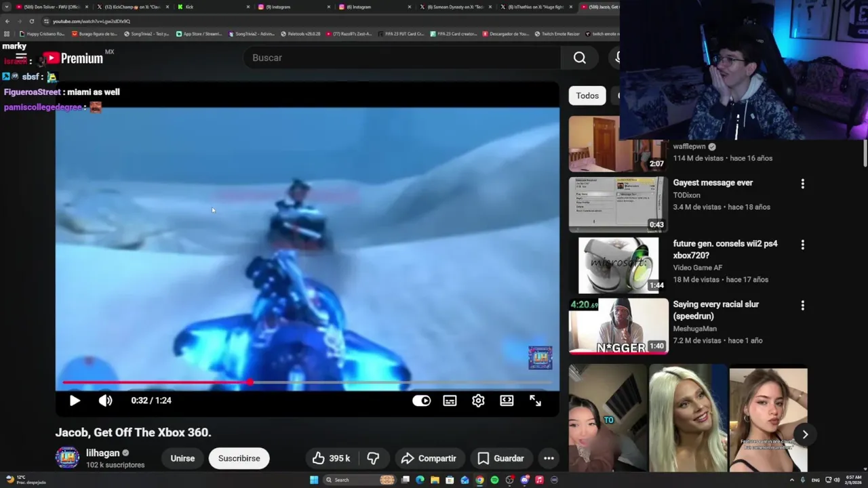868x488 pixels.
Task: Open Spotify from the taskbar
Action: pos(494,480)
